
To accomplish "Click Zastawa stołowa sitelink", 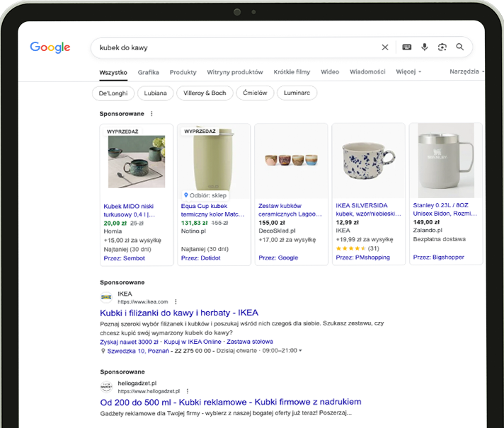I will click(250, 342).
